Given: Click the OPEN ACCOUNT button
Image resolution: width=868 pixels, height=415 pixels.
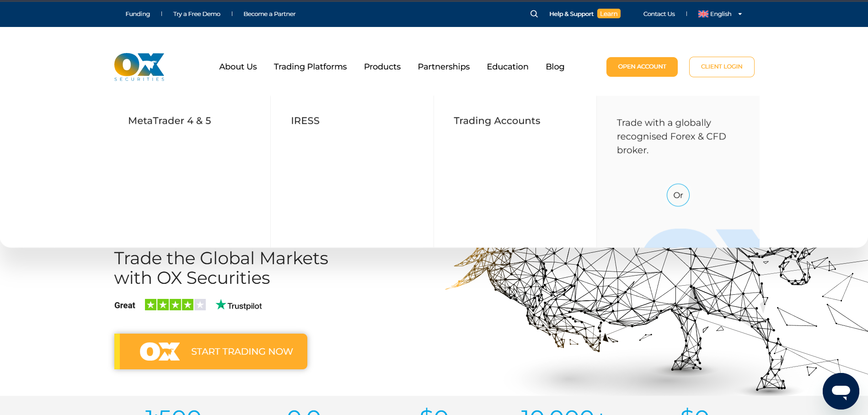Looking at the screenshot, I should [642, 67].
